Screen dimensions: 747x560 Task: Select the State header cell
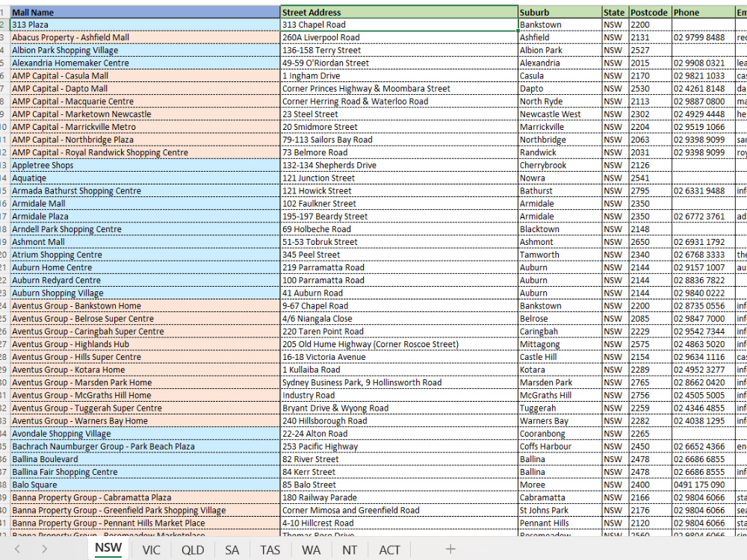615,12
